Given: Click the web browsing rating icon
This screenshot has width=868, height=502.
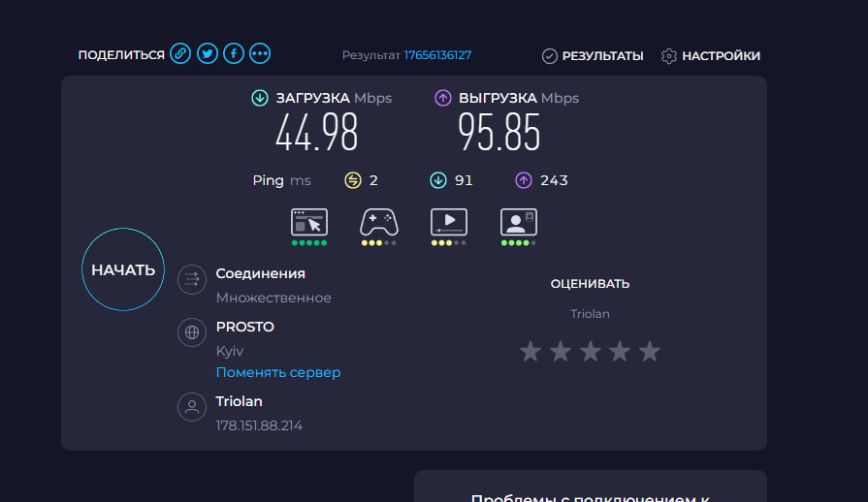Looking at the screenshot, I should click(x=309, y=222).
